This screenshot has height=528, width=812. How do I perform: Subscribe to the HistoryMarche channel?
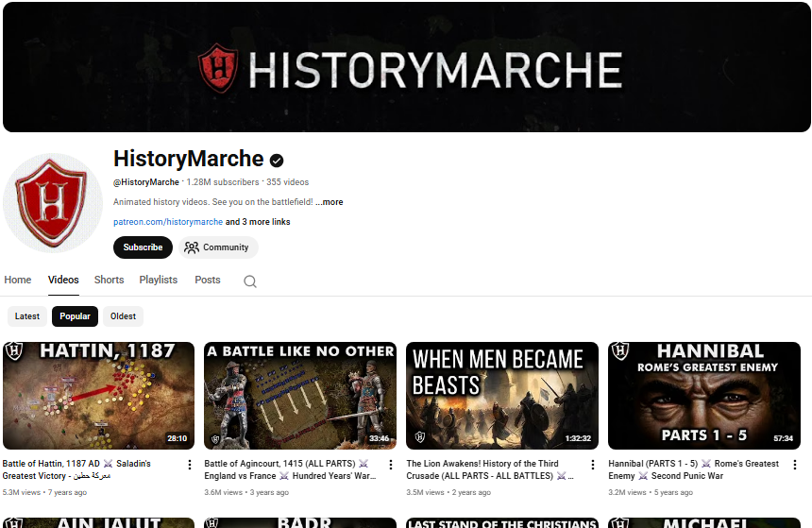143,247
